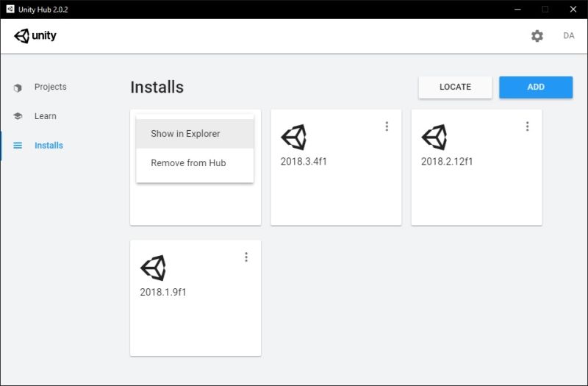Image resolution: width=588 pixels, height=386 pixels.
Task: Click Unity icon on 2018.1.9f1 card
Action: 154,268
